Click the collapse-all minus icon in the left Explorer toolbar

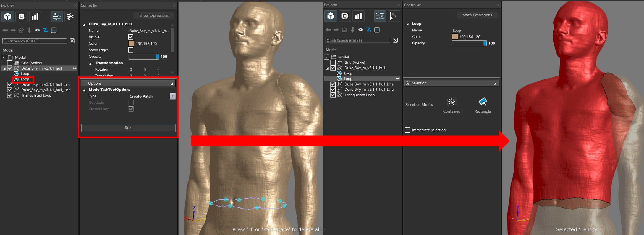pyautogui.click(x=54, y=30)
